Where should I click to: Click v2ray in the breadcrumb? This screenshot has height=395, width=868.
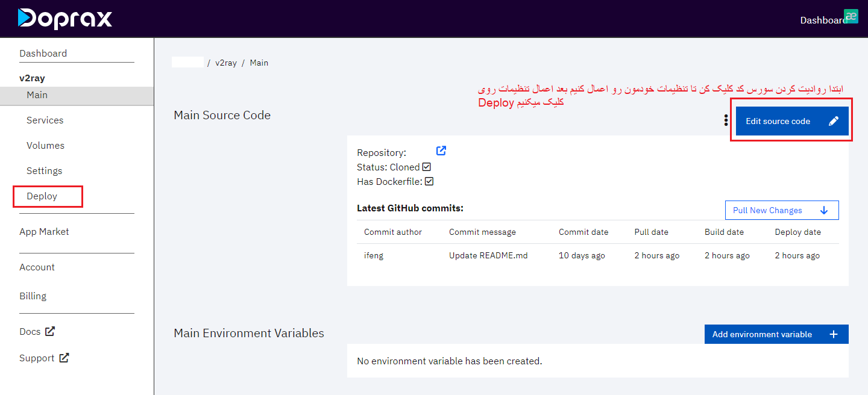226,63
